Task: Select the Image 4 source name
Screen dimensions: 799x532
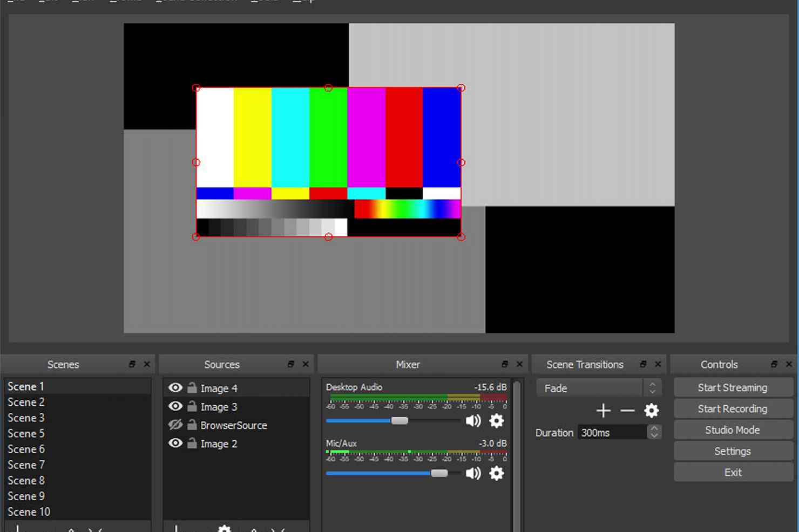Action: click(219, 388)
